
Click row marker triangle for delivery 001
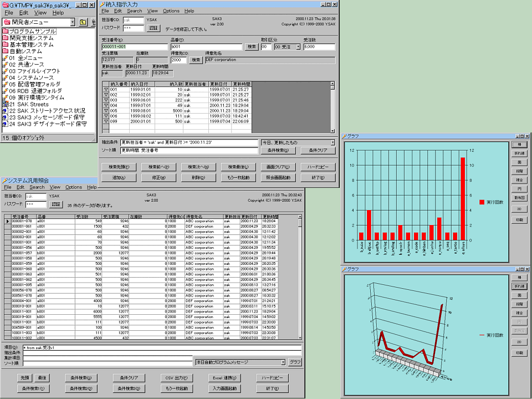(106, 89)
